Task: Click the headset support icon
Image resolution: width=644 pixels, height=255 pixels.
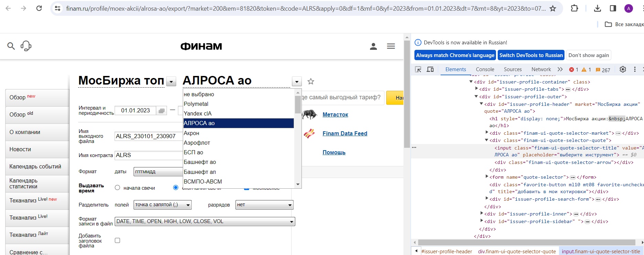Action: pyautogui.click(x=26, y=46)
